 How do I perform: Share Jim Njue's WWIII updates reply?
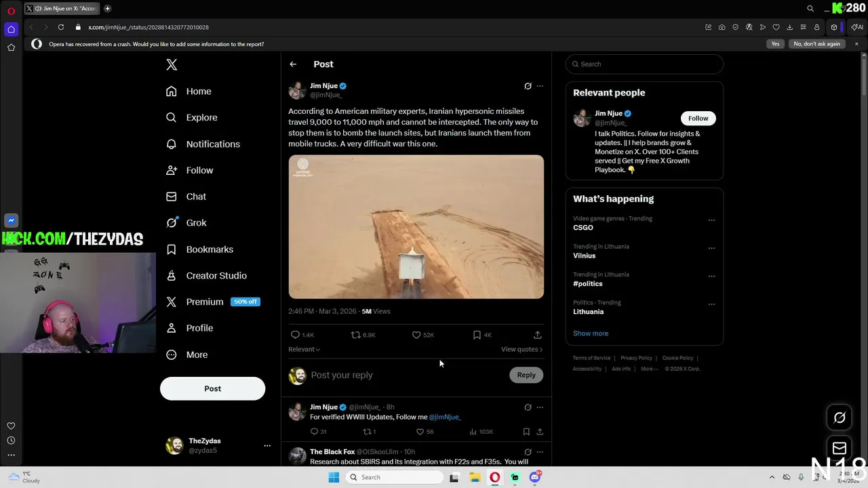coord(540,432)
